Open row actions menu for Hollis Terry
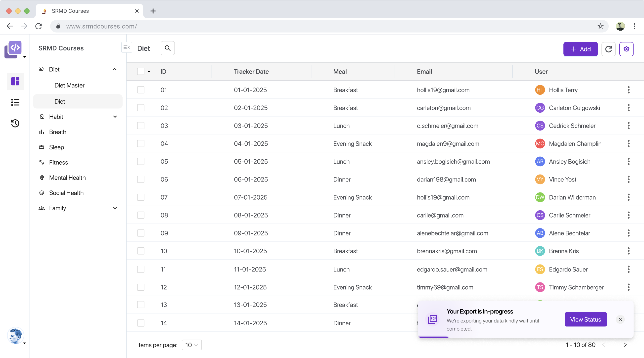Screen dimensions: 644x358 [628, 90]
